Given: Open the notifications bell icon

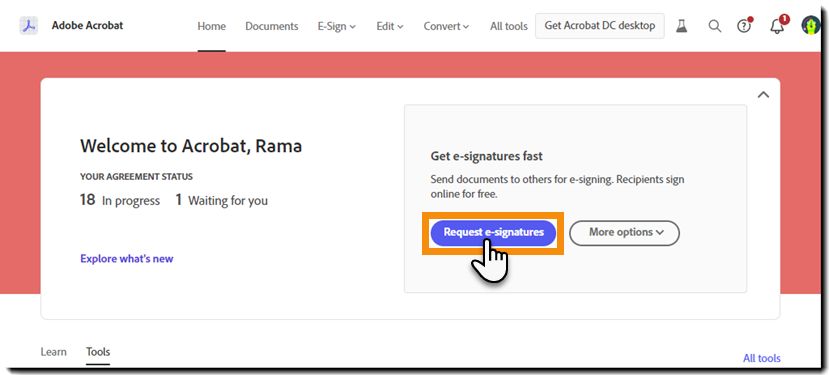Looking at the screenshot, I should pos(777,25).
